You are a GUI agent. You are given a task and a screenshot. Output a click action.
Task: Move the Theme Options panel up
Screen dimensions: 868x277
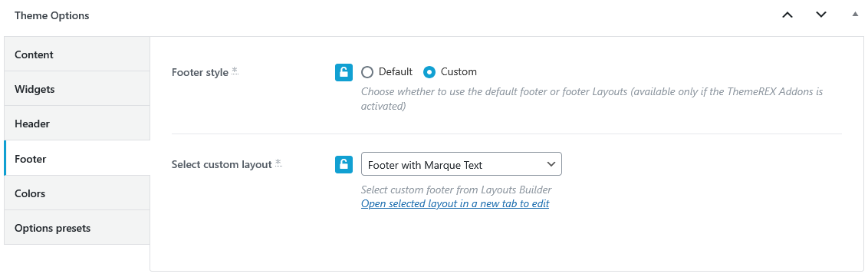click(x=787, y=15)
